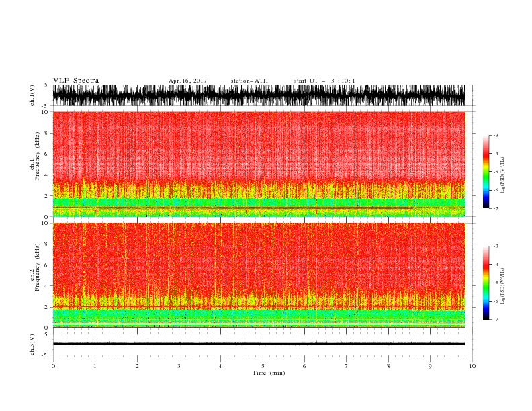Click the ch.2 spectrogram panel
This screenshot has height=411, width=532.
tap(259, 275)
